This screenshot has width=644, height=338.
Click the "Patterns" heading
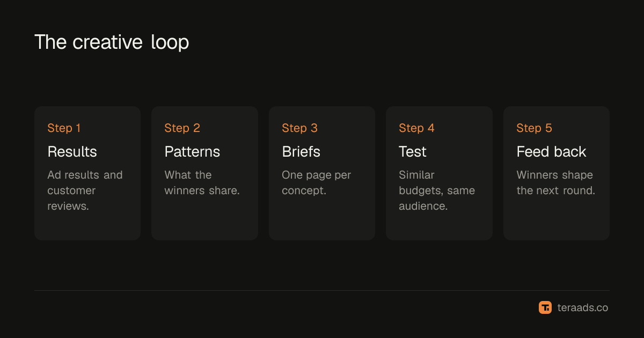192,152
